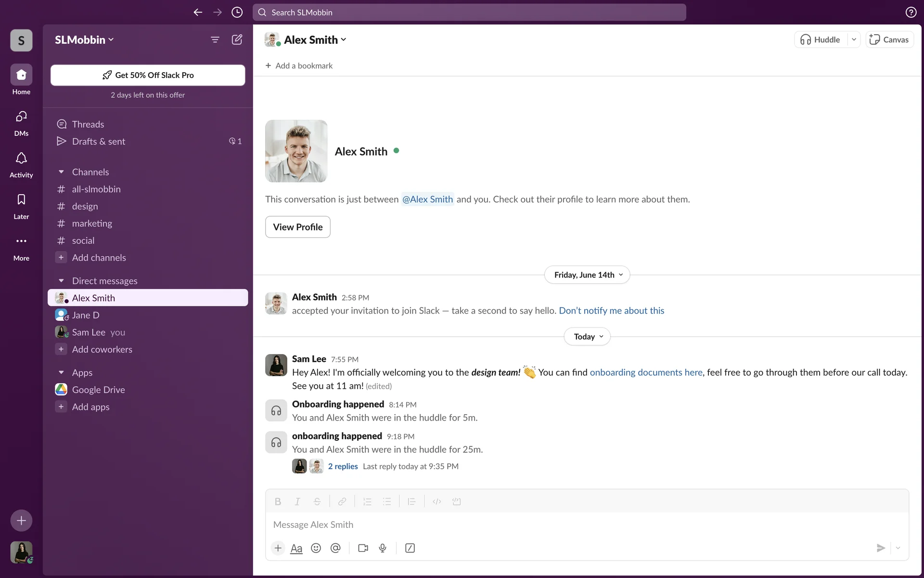Open the Huddle options dropdown arrow
The height and width of the screenshot is (578, 924).
854,39
